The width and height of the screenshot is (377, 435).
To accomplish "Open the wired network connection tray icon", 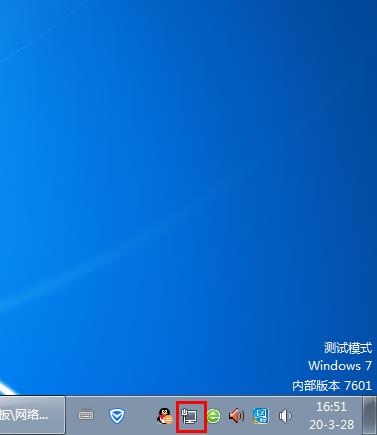I will point(190,416).
